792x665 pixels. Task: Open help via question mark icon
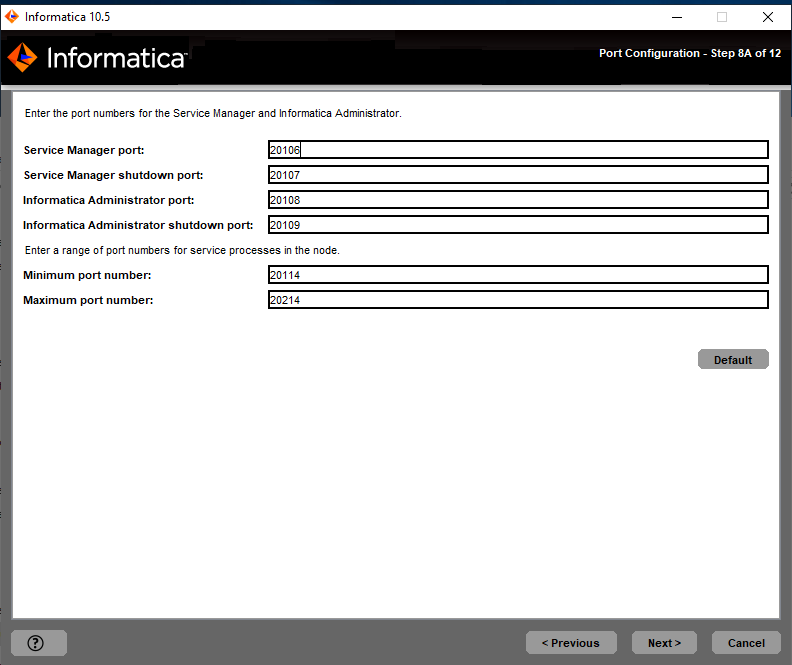(x=38, y=643)
